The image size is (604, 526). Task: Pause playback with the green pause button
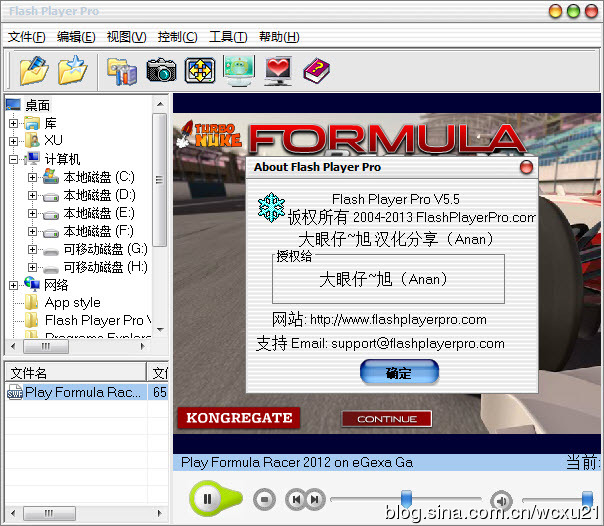208,498
